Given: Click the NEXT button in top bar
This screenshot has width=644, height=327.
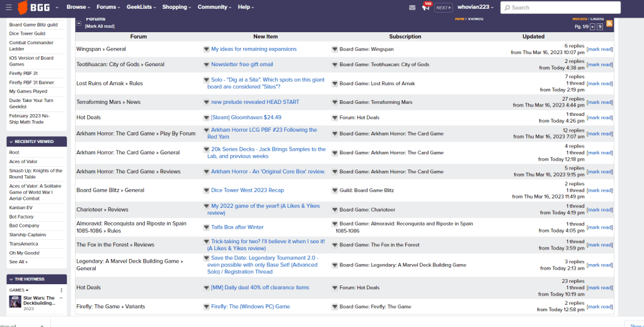Looking at the screenshot, I should tap(444, 8).
